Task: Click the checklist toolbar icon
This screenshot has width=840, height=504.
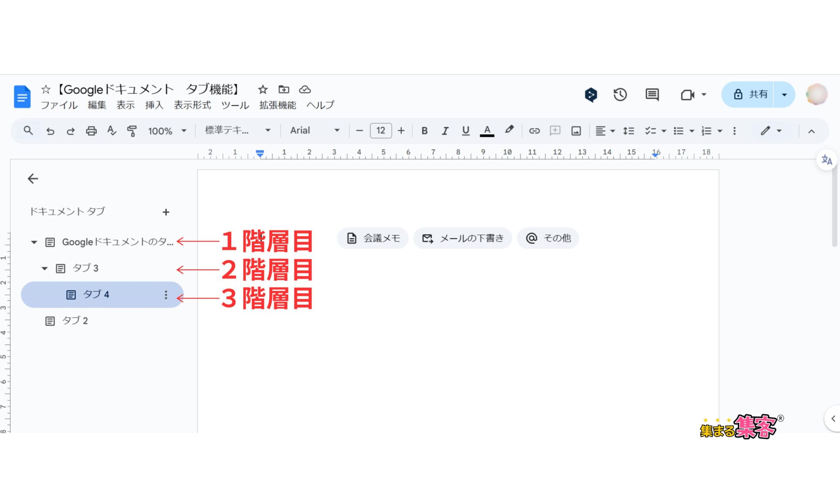Action: click(650, 131)
